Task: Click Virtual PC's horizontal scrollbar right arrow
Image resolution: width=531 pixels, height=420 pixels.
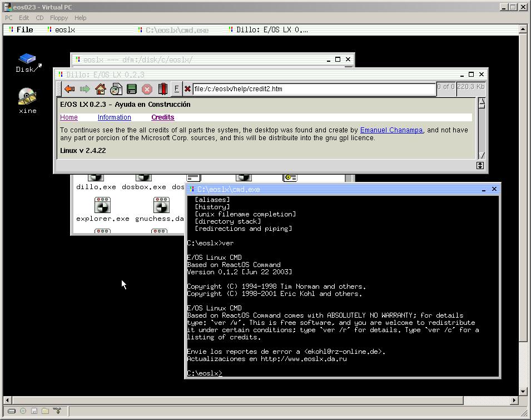Action: coord(514,400)
